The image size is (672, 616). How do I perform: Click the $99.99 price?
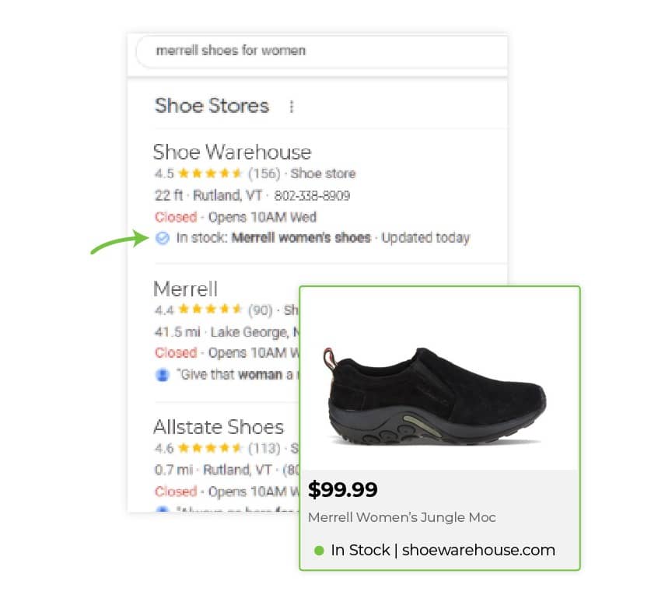pyautogui.click(x=343, y=489)
